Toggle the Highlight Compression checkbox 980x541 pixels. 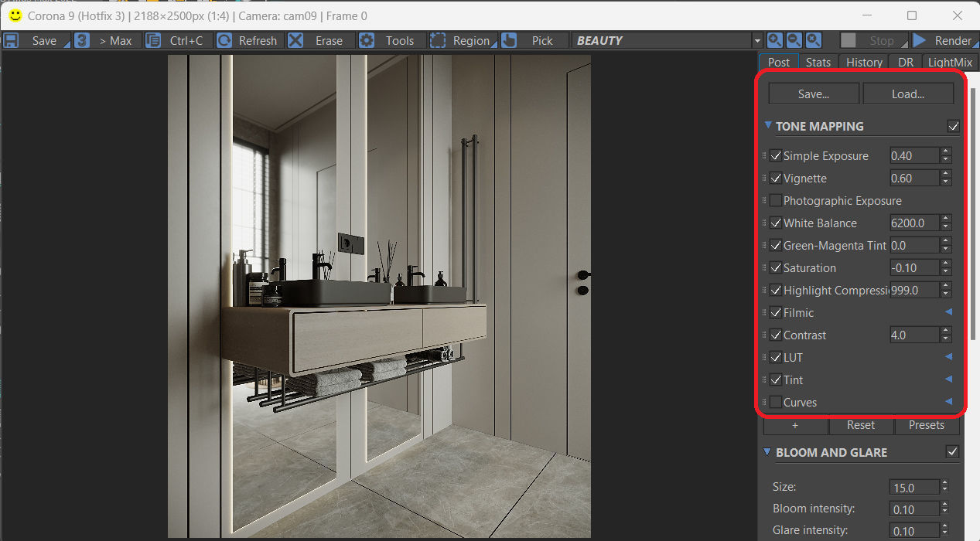[776, 291]
